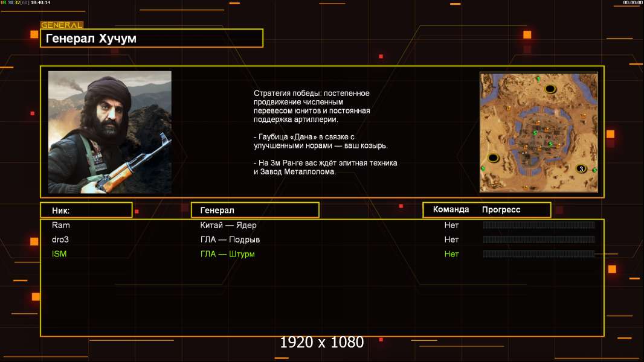This screenshot has height=362, width=644.
Task: Click Ram's loading progress bar
Action: [539, 224]
